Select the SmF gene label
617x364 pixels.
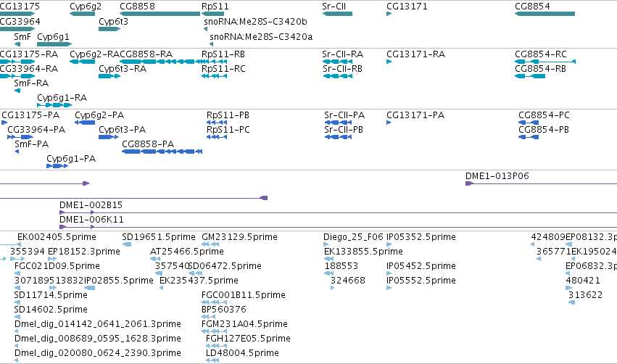[22, 37]
